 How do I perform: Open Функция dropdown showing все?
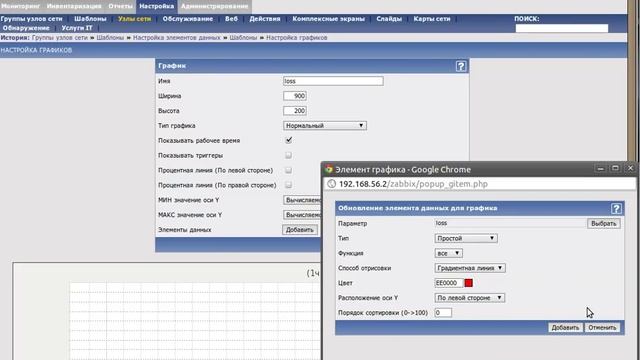coord(449,253)
